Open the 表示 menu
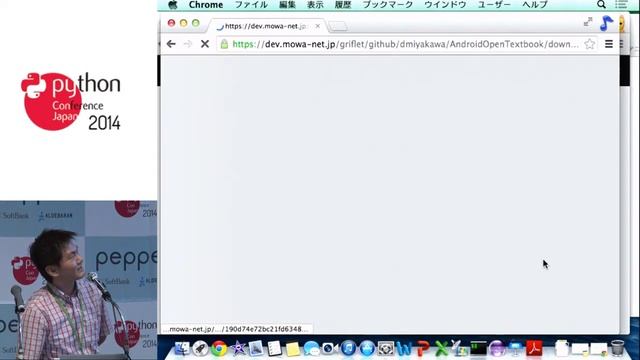 pos(315,5)
